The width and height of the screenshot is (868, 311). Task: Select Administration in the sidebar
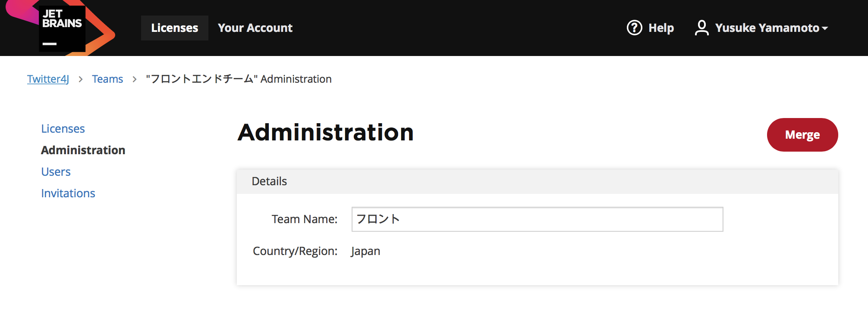pyautogui.click(x=83, y=150)
